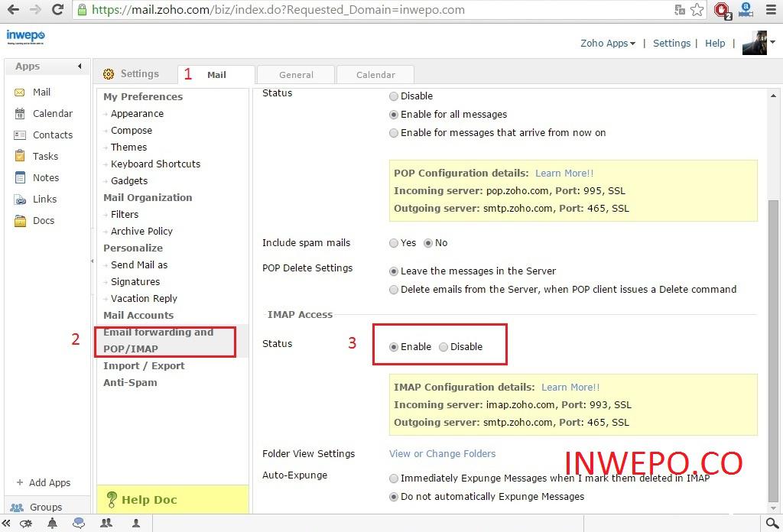Click Learn More in IMAP Configuration
This screenshot has width=783, height=532.
point(570,388)
